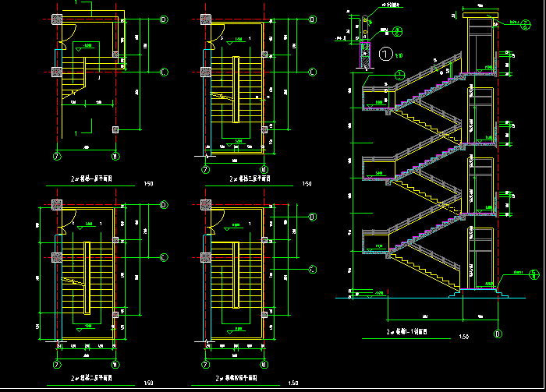Select axis bubble D on top-middle floor plan
This screenshot has width=546, height=392.
tap(312, 19)
